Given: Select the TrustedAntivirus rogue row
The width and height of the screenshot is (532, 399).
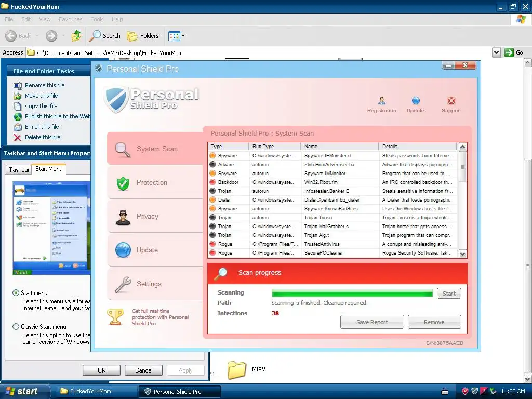Looking at the screenshot, I should coord(332,244).
